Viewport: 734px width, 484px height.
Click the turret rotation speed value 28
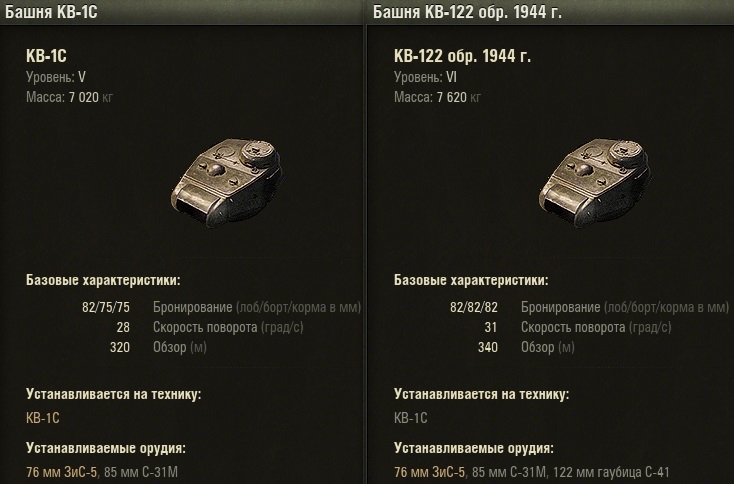[123, 327]
